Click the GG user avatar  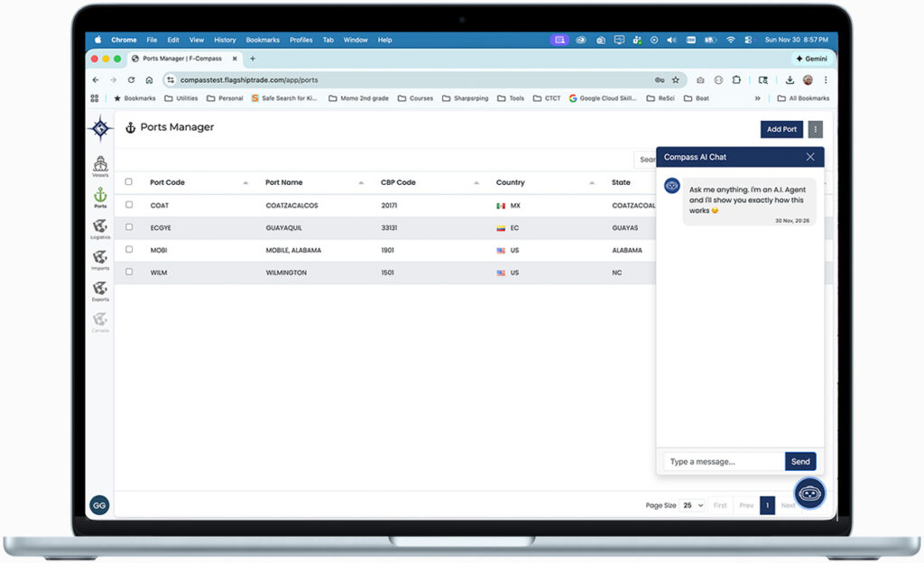point(99,505)
